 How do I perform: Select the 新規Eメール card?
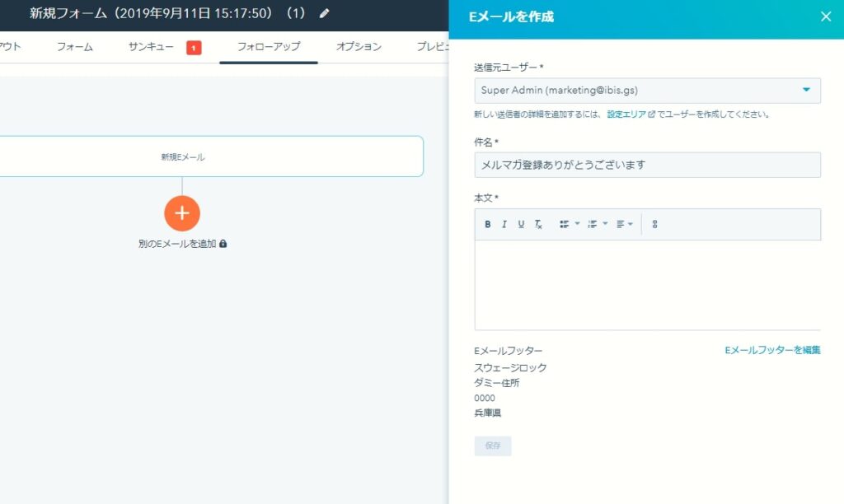coord(211,156)
